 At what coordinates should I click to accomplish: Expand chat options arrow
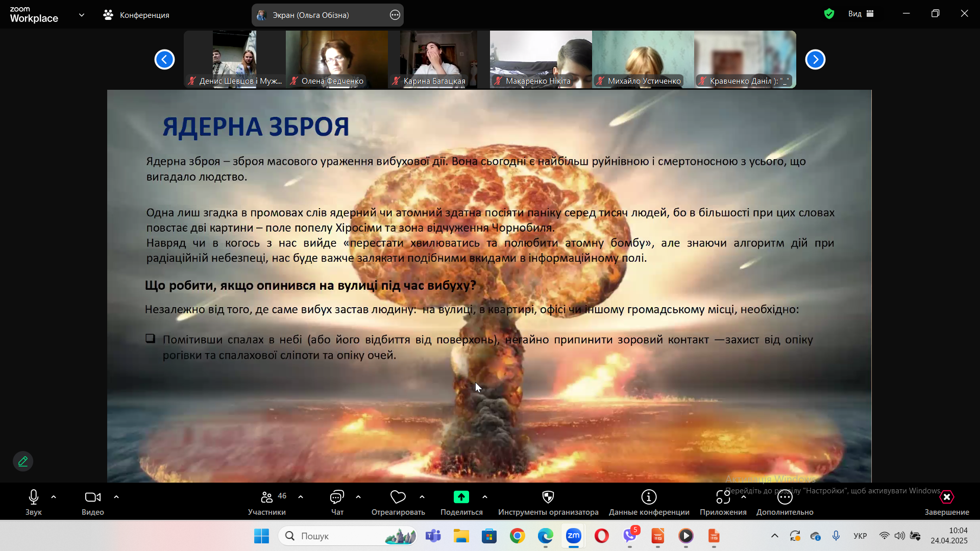[x=358, y=497]
